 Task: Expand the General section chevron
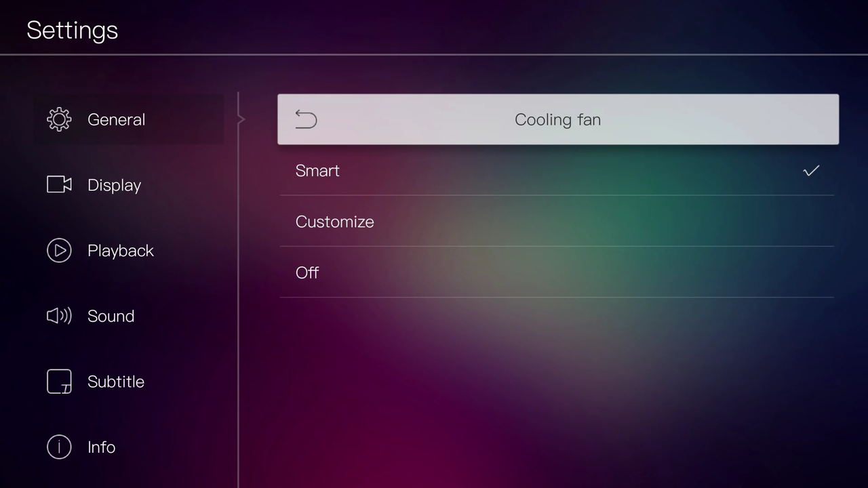(241, 119)
